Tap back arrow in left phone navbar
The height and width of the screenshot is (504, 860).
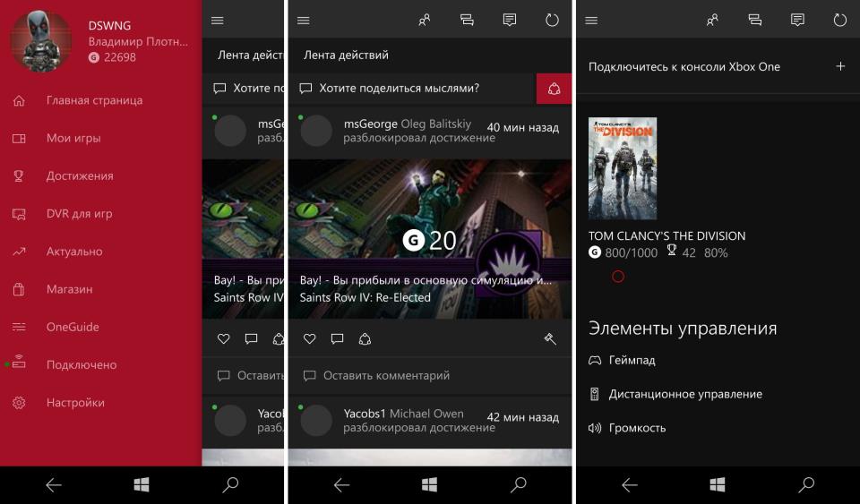tap(53, 485)
